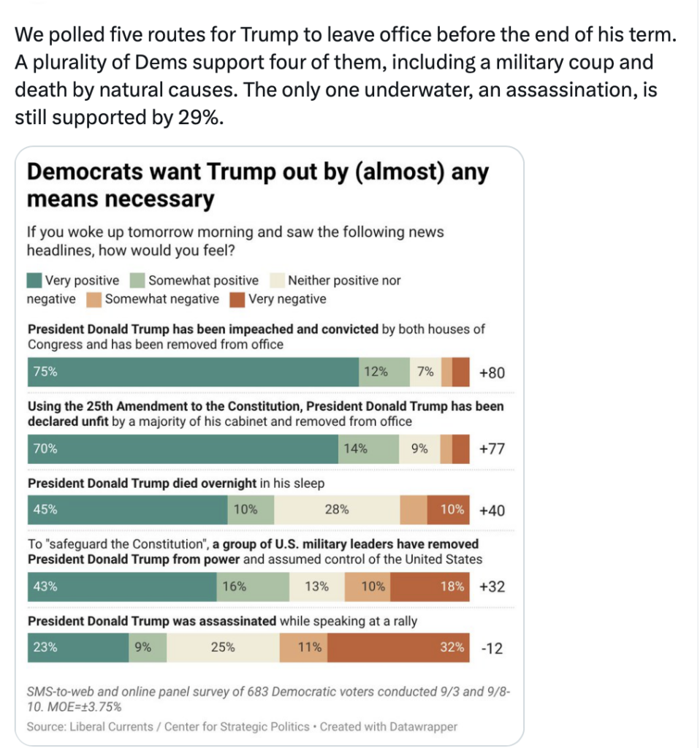The image size is (700, 748).
Task: Click the Somewhat negative legend swatch
Action: [x=94, y=299]
